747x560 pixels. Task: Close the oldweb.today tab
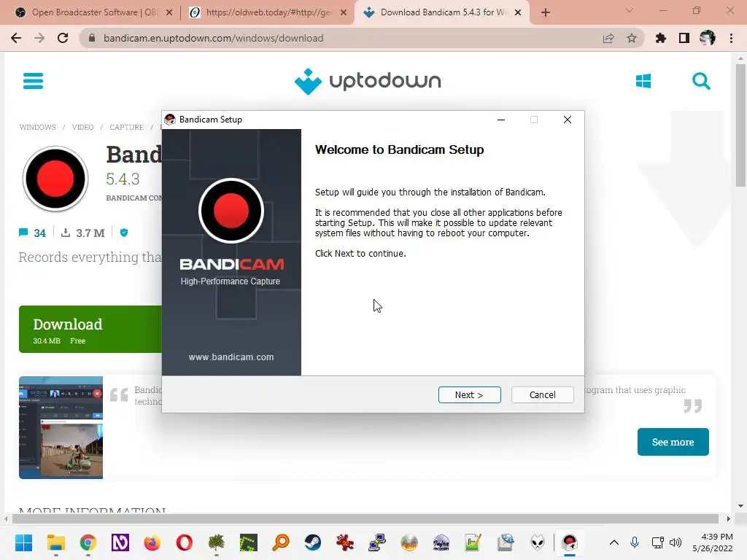point(344,12)
